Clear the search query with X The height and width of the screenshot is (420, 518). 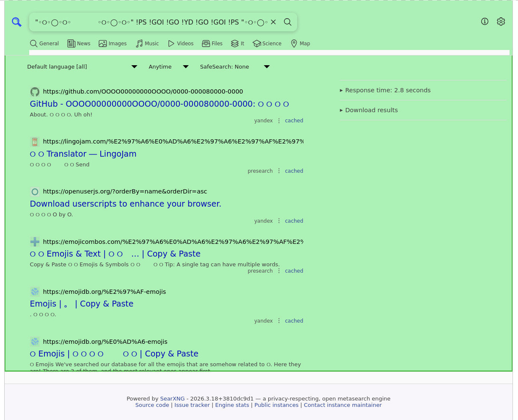(x=273, y=22)
